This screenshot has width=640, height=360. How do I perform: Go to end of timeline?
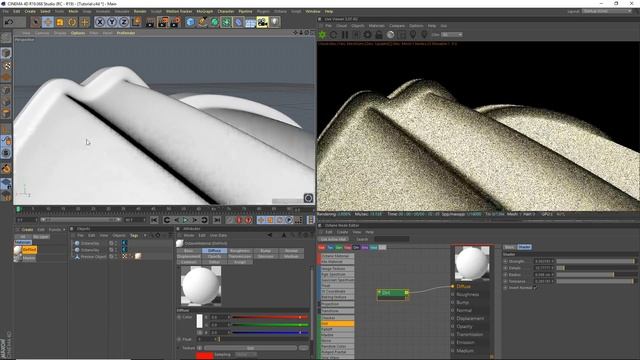(217, 220)
